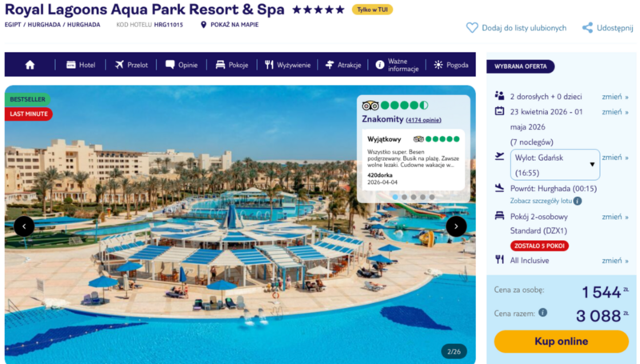Click zmień beside the travel dates

coord(614,112)
